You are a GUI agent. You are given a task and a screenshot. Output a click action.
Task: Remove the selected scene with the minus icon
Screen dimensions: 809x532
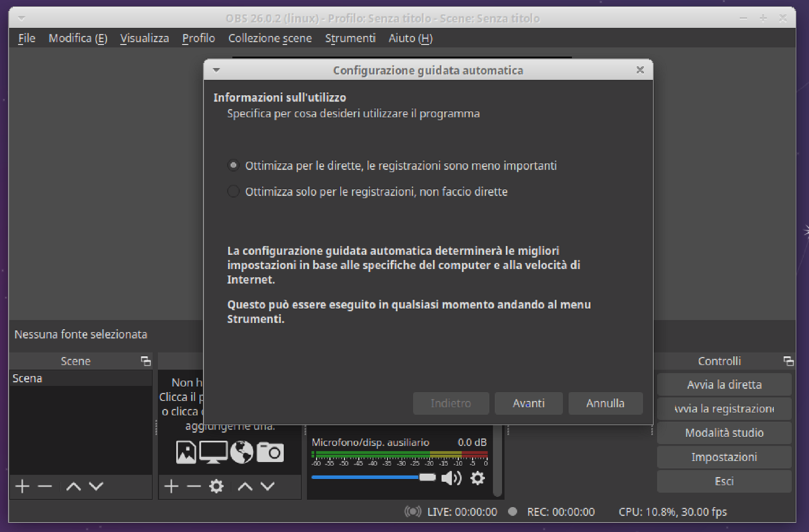coord(44,486)
